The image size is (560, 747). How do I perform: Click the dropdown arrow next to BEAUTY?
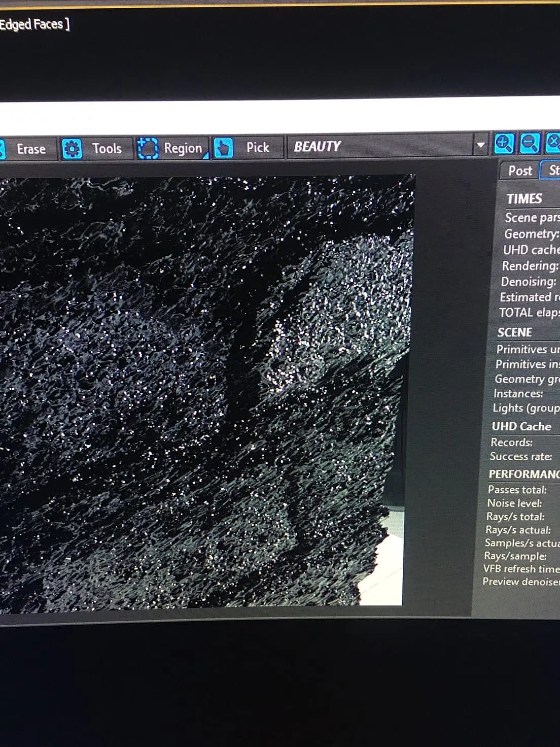[x=480, y=145]
